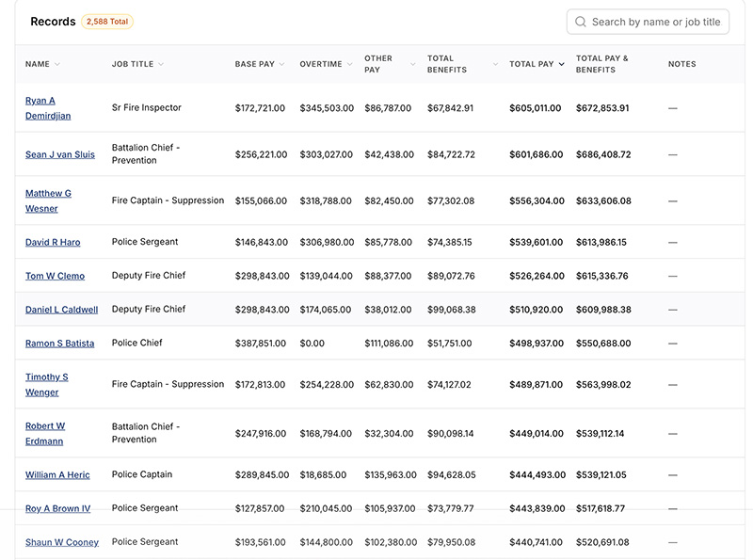
Task: Click base pay value $127,857.00
Action: coord(260,508)
